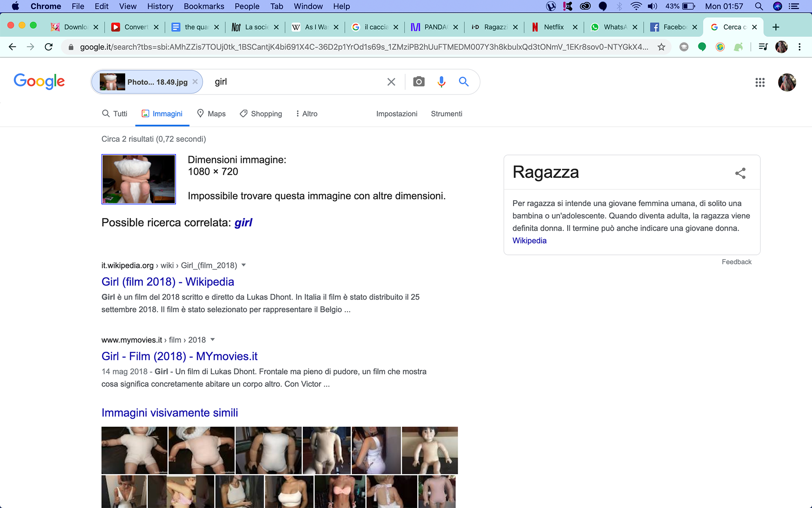Click the blue magnifier search button
The image size is (812, 508).
(x=464, y=82)
